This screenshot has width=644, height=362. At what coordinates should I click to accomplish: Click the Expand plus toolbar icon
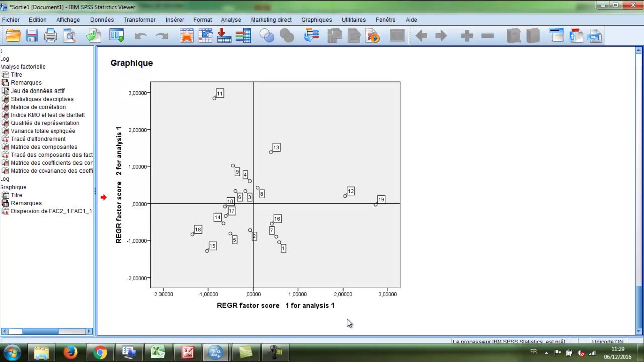(467, 36)
